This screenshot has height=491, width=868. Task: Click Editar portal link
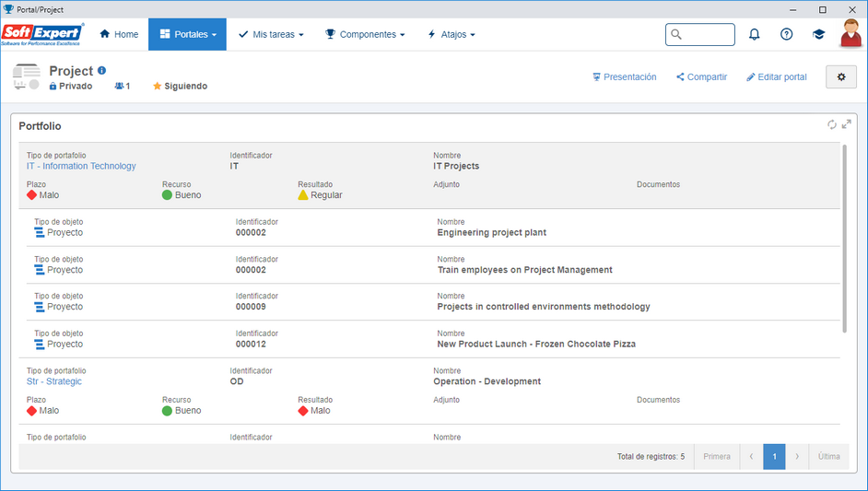coord(776,77)
